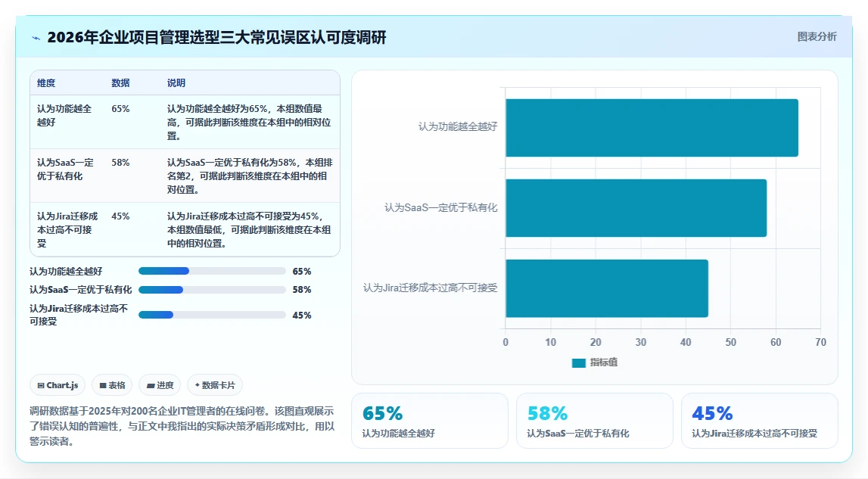This screenshot has height=479, width=868.
Task: Click chart y-axis label 认为功能越全越好
Action: coord(458,127)
